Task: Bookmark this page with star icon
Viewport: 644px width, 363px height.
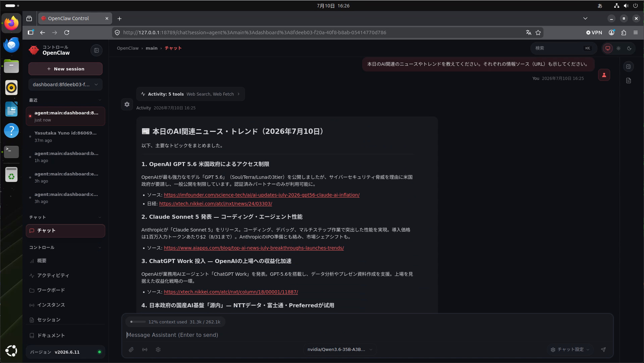Action: tap(538, 33)
